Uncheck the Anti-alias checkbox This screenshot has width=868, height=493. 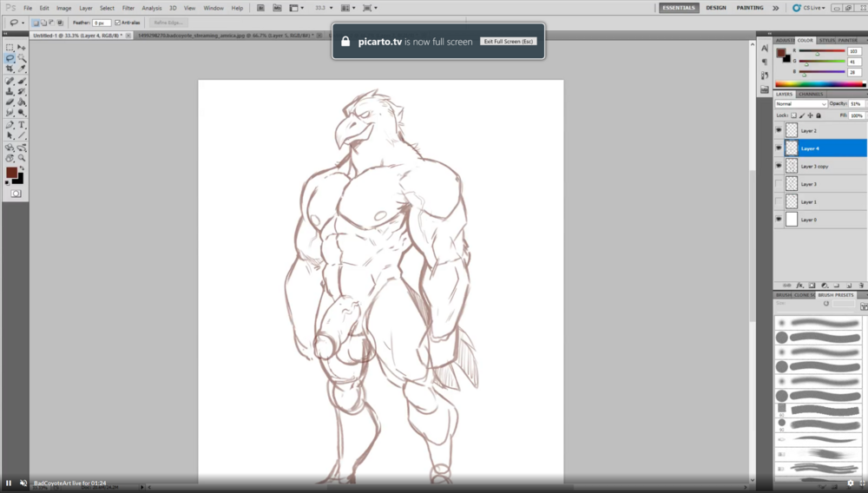[118, 23]
